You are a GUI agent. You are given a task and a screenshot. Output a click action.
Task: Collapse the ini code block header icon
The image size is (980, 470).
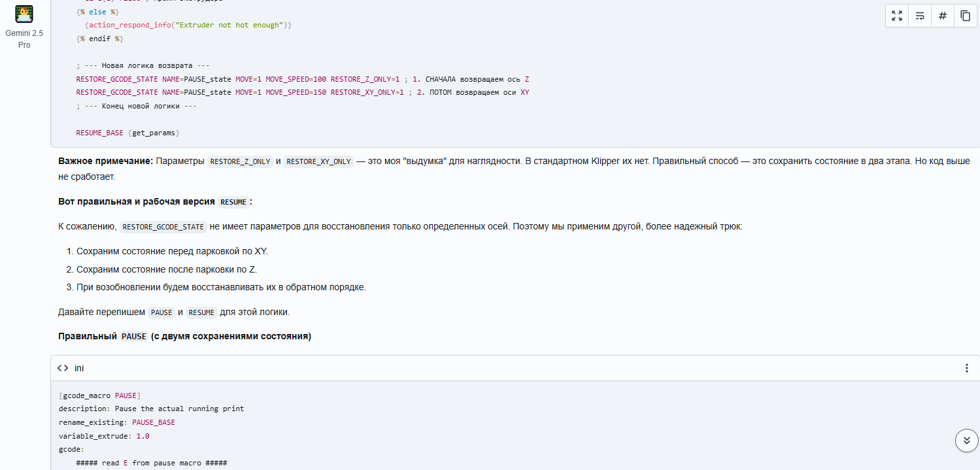coord(63,368)
